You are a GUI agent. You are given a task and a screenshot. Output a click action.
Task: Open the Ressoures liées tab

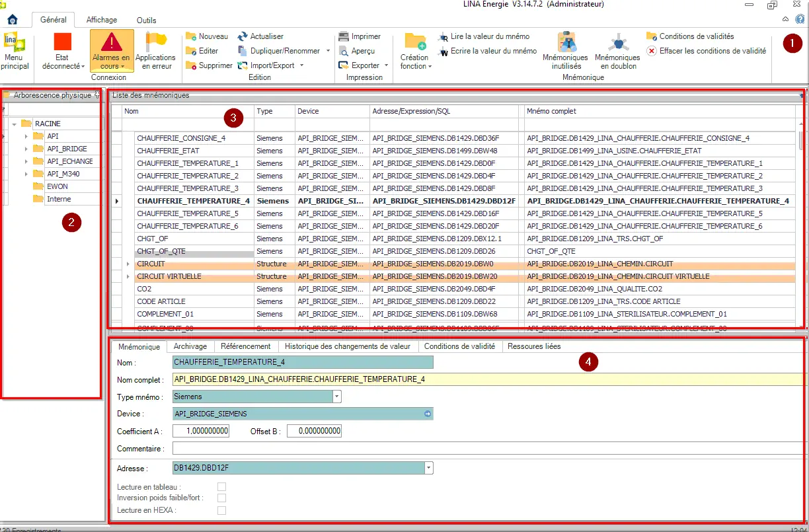click(x=534, y=346)
